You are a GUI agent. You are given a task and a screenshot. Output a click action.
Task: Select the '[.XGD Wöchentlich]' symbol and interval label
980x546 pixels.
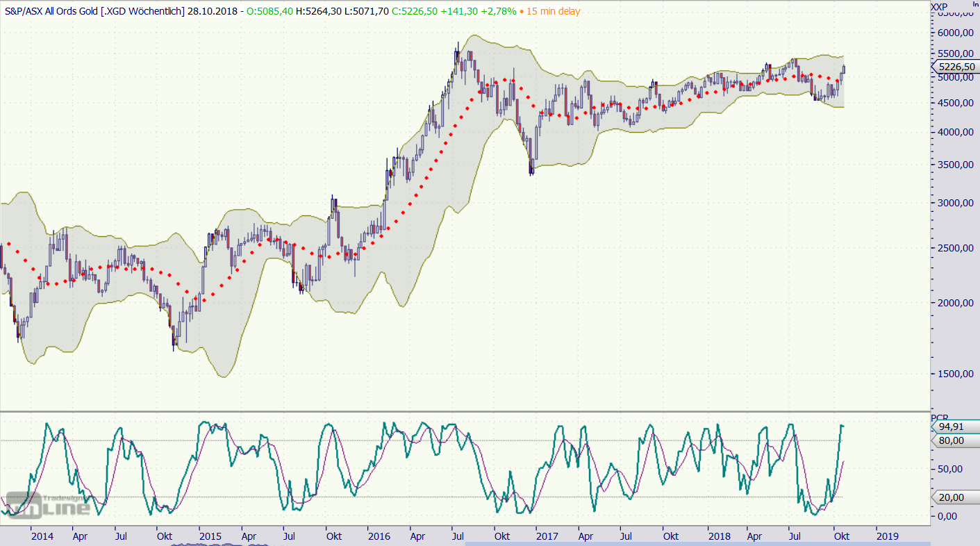click(144, 11)
